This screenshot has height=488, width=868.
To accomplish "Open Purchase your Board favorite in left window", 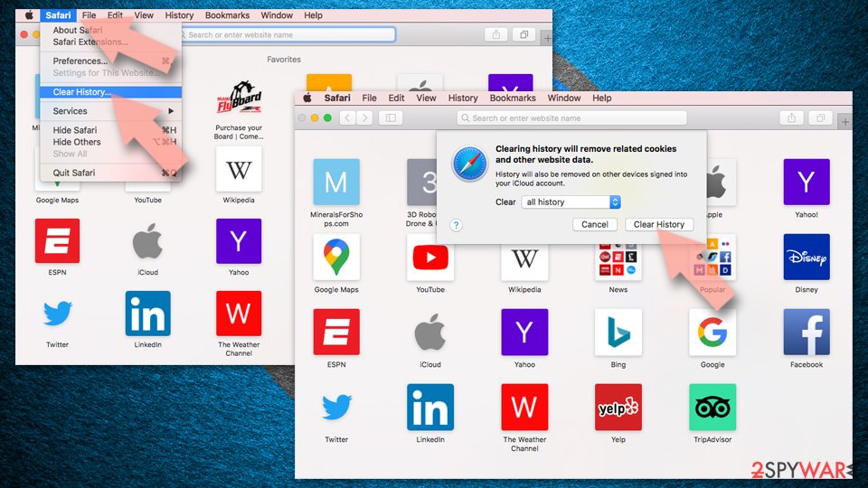I will coord(239,98).
